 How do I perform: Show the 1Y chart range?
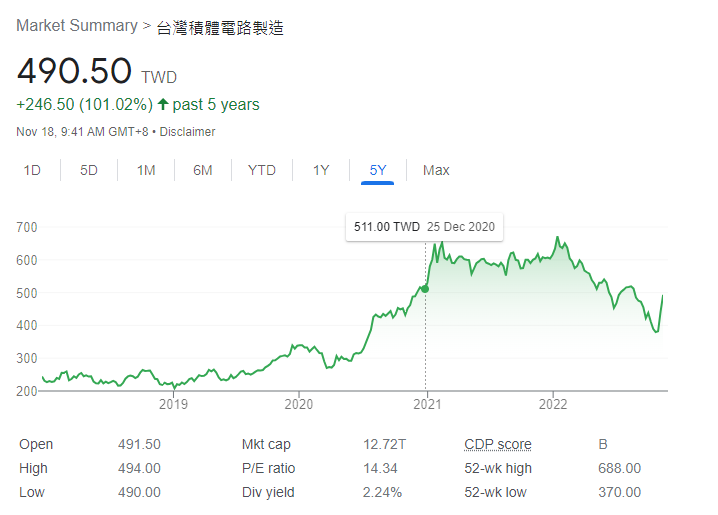point(321,170)
